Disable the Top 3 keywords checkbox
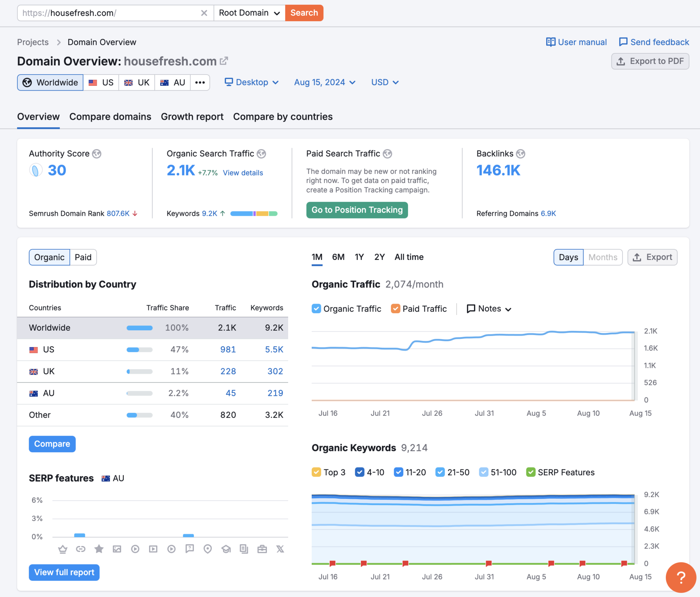 pos(316,472)
